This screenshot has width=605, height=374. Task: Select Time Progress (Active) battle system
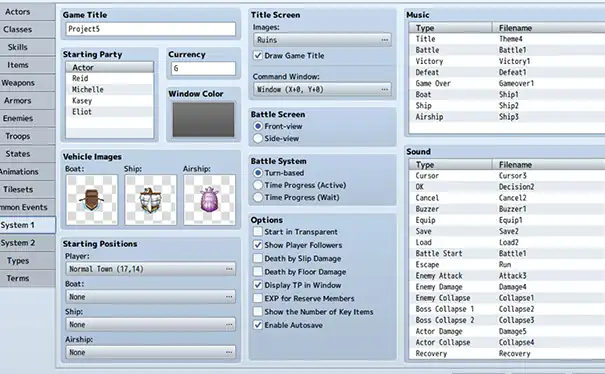(x=258, y=185)
